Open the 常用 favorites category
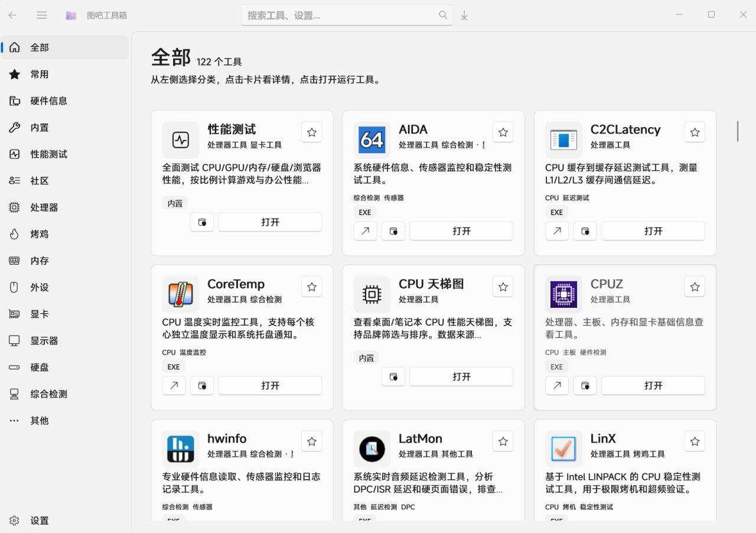This screenshot has height=533, width=756. [65, 74]
